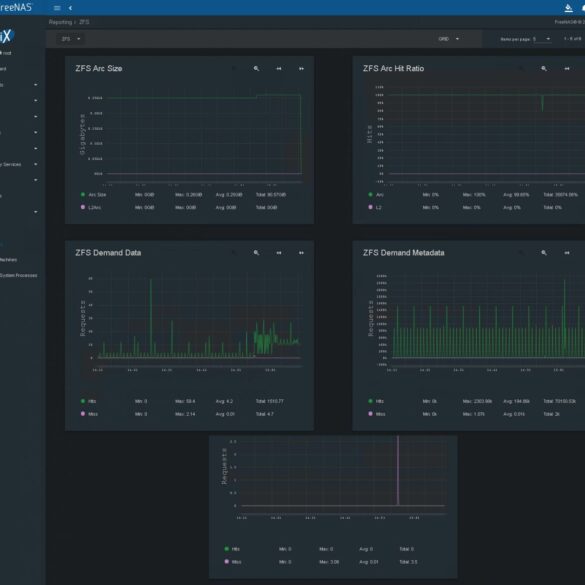Click the ZFS Arc Size card title

coord(99,69)
